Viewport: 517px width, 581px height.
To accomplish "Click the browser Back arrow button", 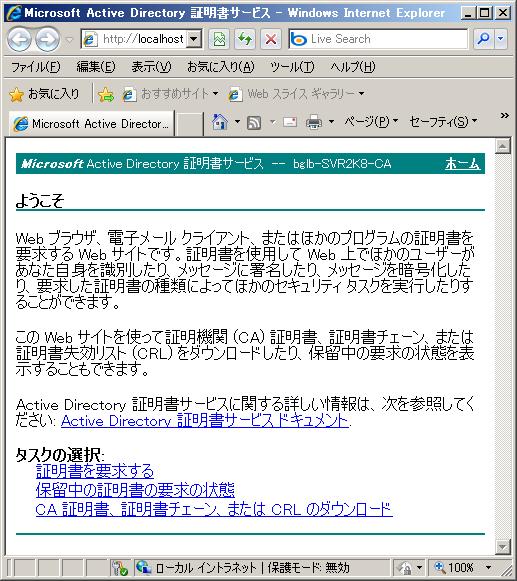I will [19, 39].
